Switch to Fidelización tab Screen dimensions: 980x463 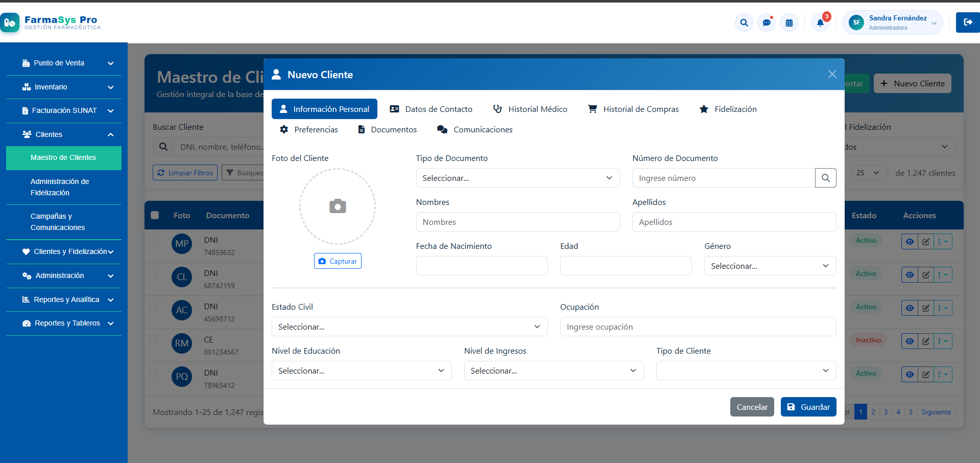728,109
